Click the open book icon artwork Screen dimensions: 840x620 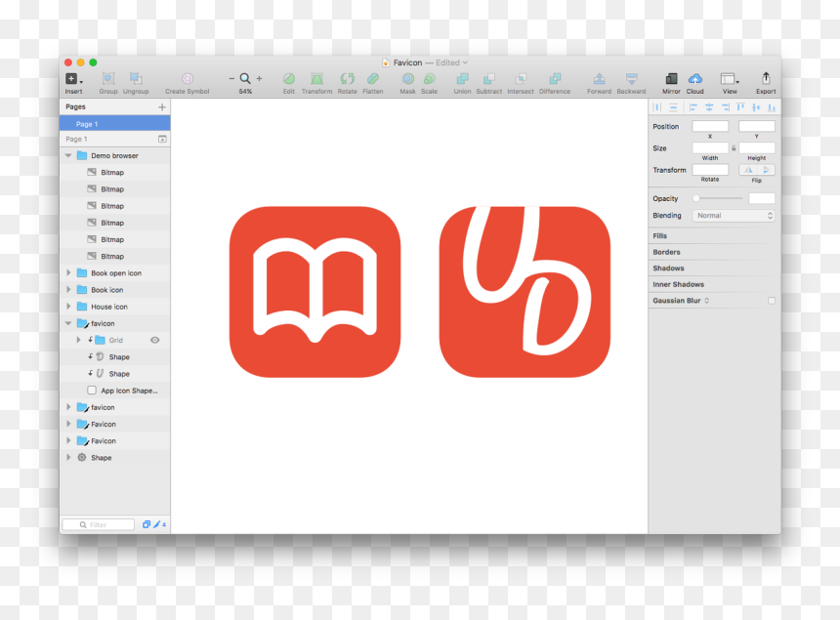315,292
